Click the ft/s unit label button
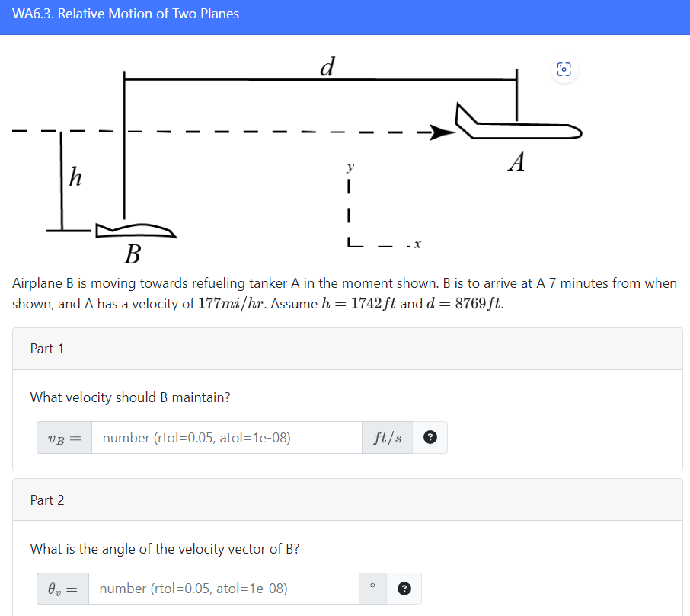Image resolution: width=690 pixels, height=616 pixels. pyautogui.click(x=387, y=437)
